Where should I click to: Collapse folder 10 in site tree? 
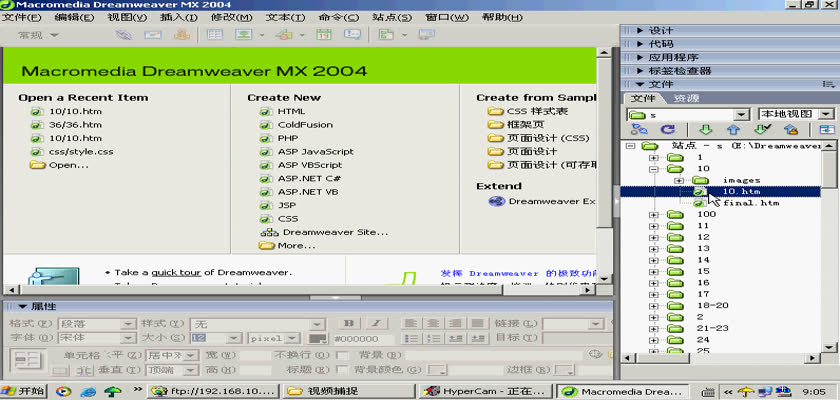(653, 169)
